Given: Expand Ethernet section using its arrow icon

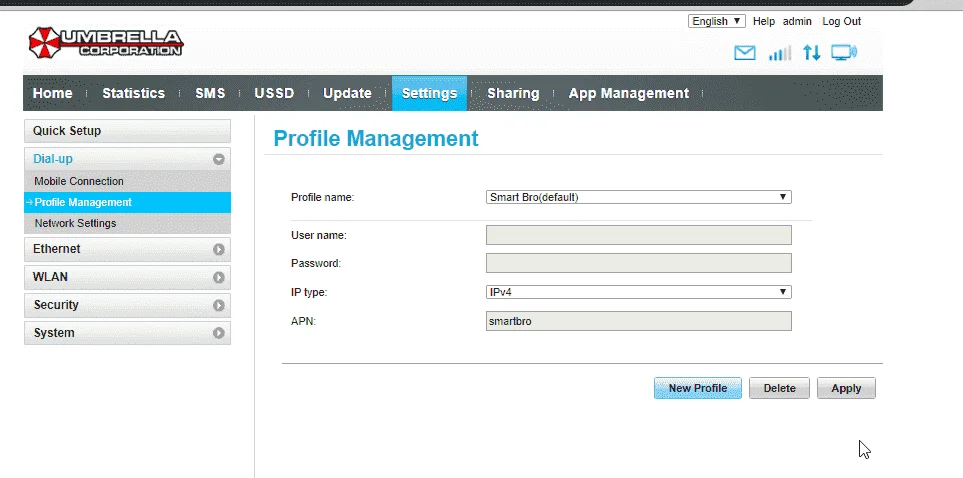Looking at the screenshot, I should click(x=219, y=249).
